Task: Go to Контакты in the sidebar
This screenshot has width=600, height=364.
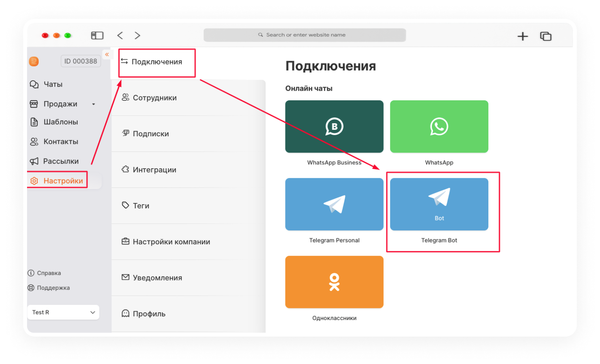Action: pyautogui.click(x=61, y=142)
